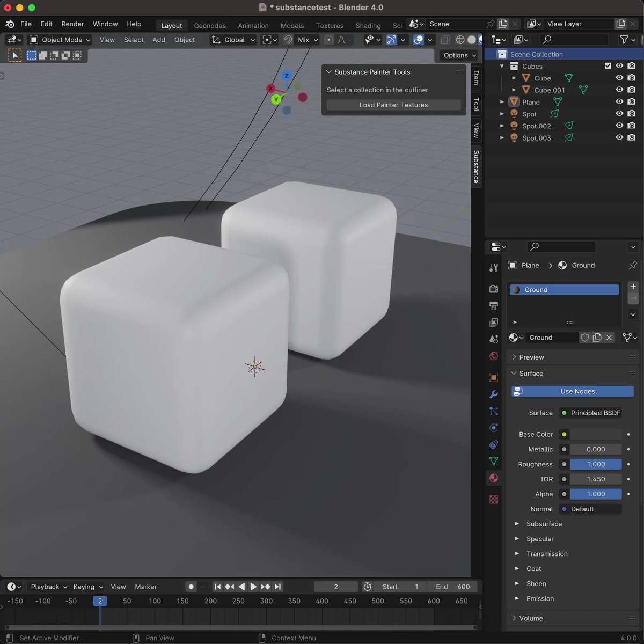
Task: Jump to the timeline start frame
Action: [217, 587]
